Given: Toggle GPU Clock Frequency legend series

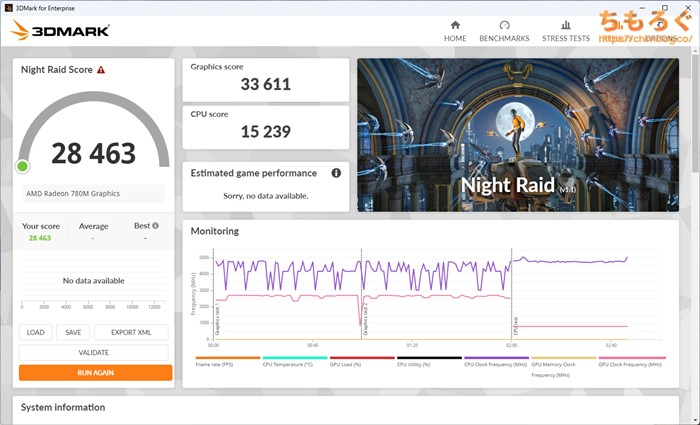Looking at the screenshot, I should [x=632, y=362].
